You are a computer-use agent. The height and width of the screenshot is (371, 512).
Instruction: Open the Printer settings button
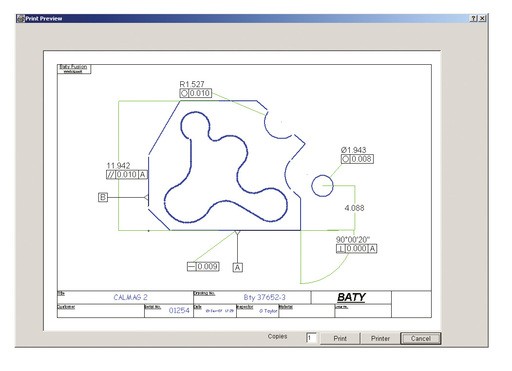click(380, 338)
